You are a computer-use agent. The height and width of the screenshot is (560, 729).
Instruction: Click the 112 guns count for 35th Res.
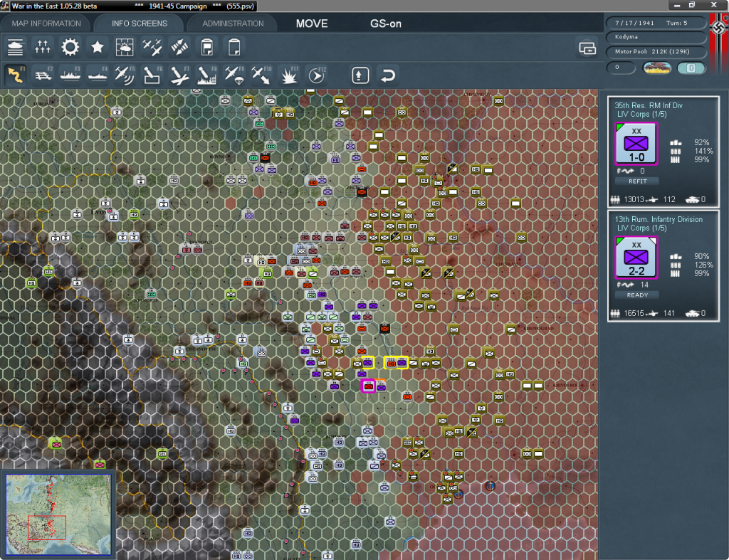(x=669, y=199)
